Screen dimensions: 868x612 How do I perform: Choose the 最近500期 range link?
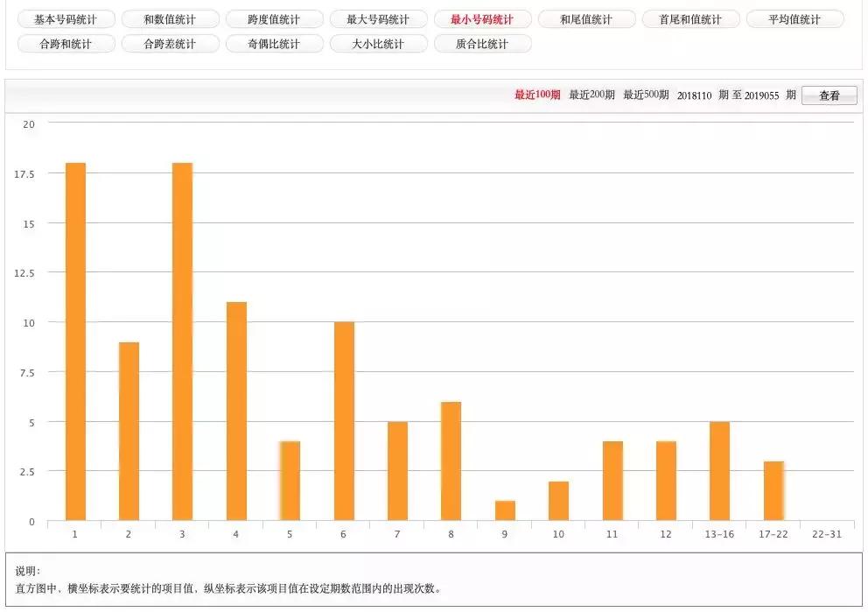(x=646, y=95)
